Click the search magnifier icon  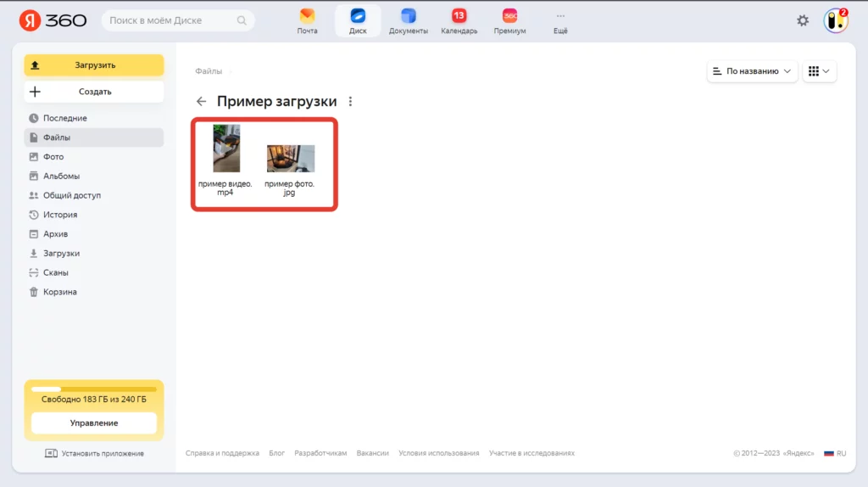click(x=242, y=20)
